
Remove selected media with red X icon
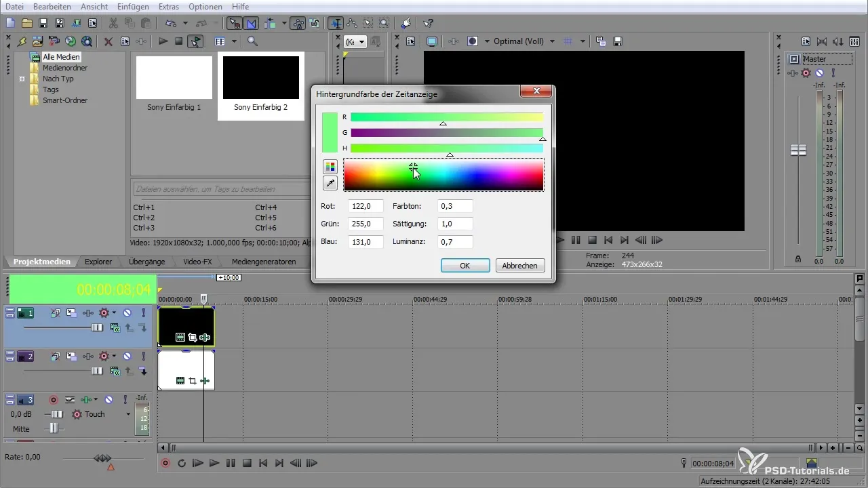(108, 41)
